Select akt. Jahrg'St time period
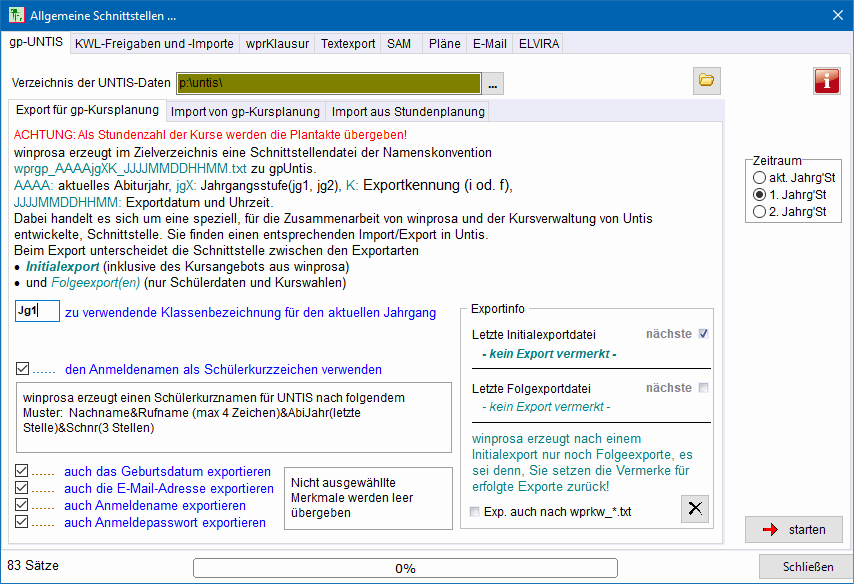Viewport: 854px width, 584px height. [x=759, y=177]
